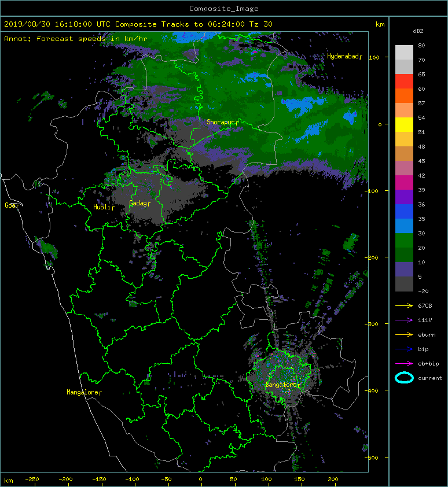Click the eburn arrow legend icon
Screen dimensions: 448x487
tap(404, 335)
